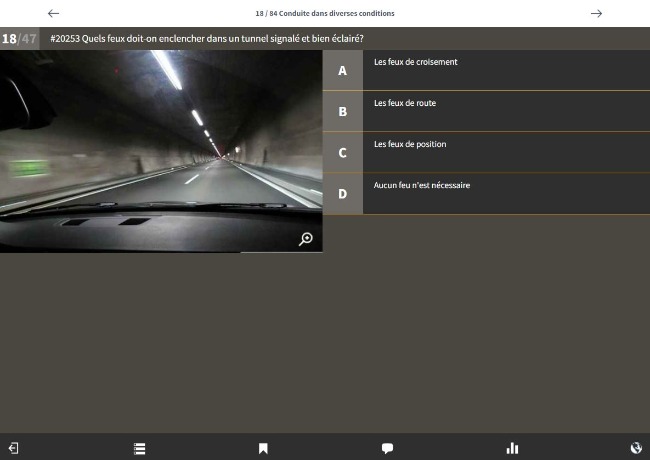Select answer letter C box
This screenshot has height=460, width=650.
tap(342, 153)
